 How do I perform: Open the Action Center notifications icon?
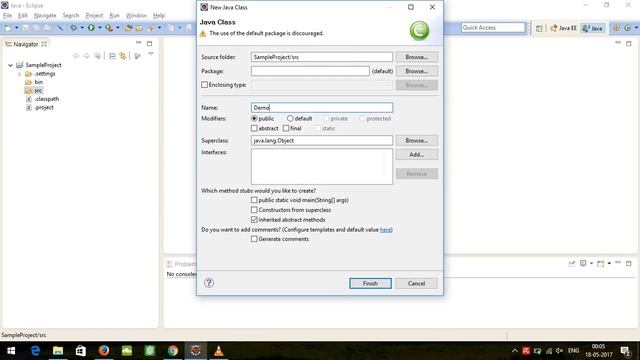(x=625, y=351)
